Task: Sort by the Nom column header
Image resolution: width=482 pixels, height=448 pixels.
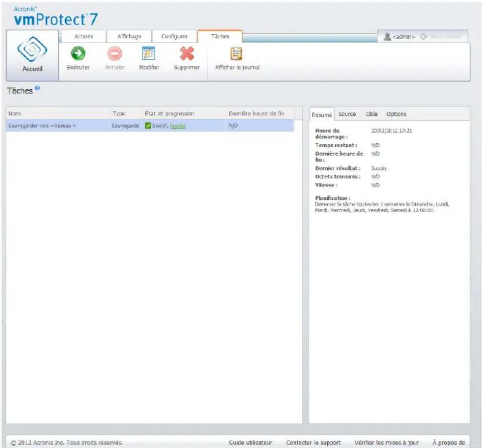Action: pyautogui.click(x=58, y=113)
